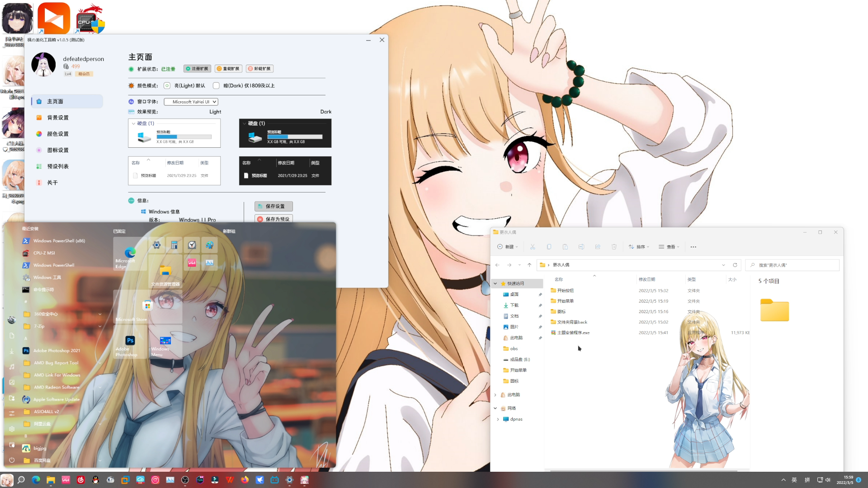
Task: Switch to the 颜色设置 sidebar page
Action: (x=58, y=134)
